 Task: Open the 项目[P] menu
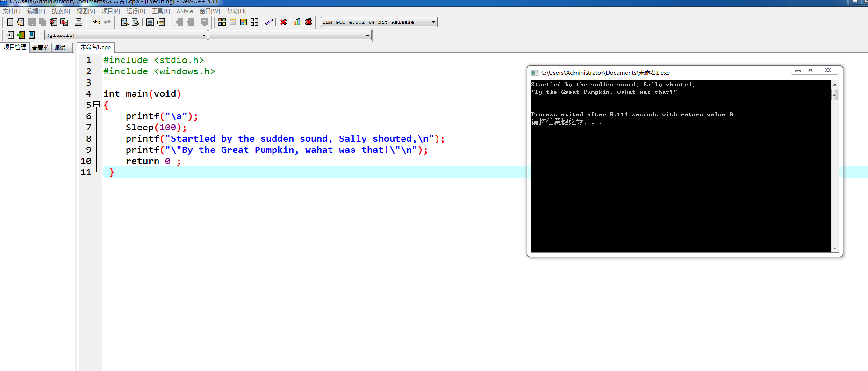(111, 11)
